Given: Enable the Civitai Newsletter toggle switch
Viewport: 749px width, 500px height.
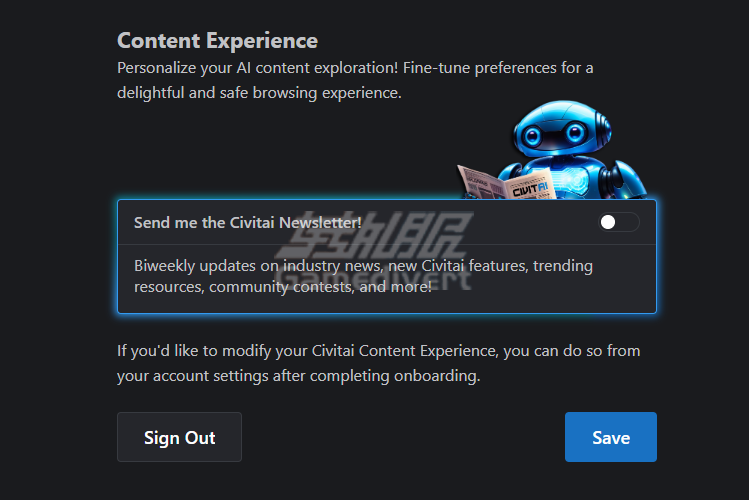Looking at the screenshot, I should pyautogui.click(x=619, y=222).
